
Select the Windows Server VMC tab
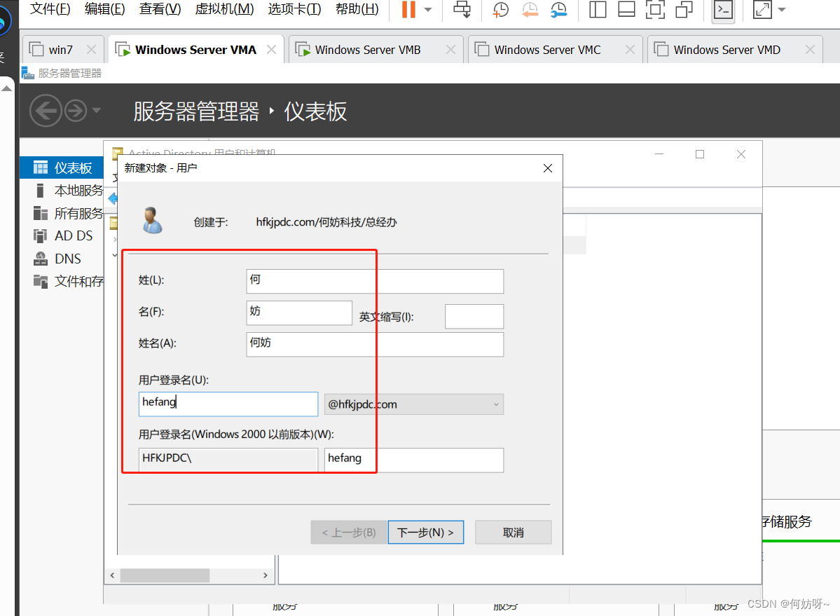(x=546, y=50)
